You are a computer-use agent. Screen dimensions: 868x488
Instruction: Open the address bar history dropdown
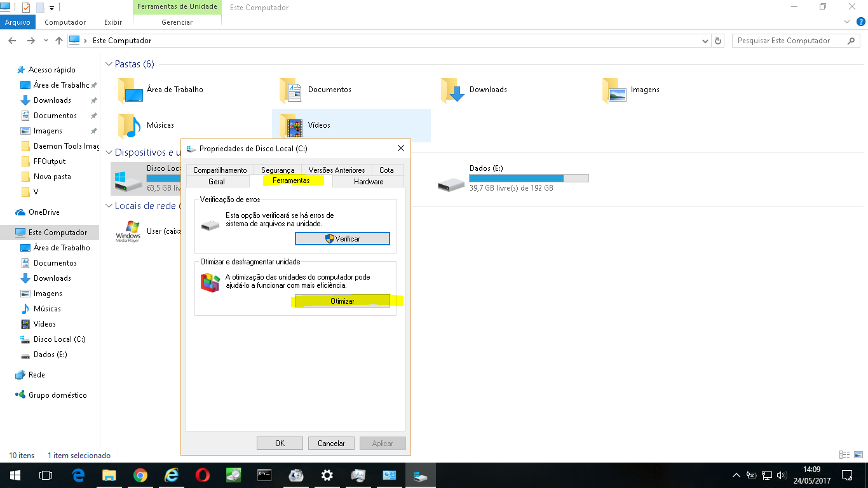point(705,41)
